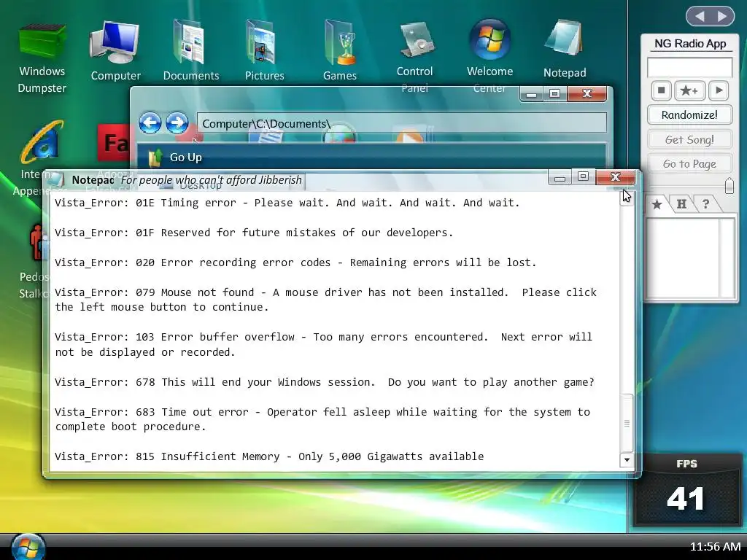This screenshot has height=560, width=747.
Task: Play song in NG Radio App
Action: pyautogui.click(x=719, y=90)
